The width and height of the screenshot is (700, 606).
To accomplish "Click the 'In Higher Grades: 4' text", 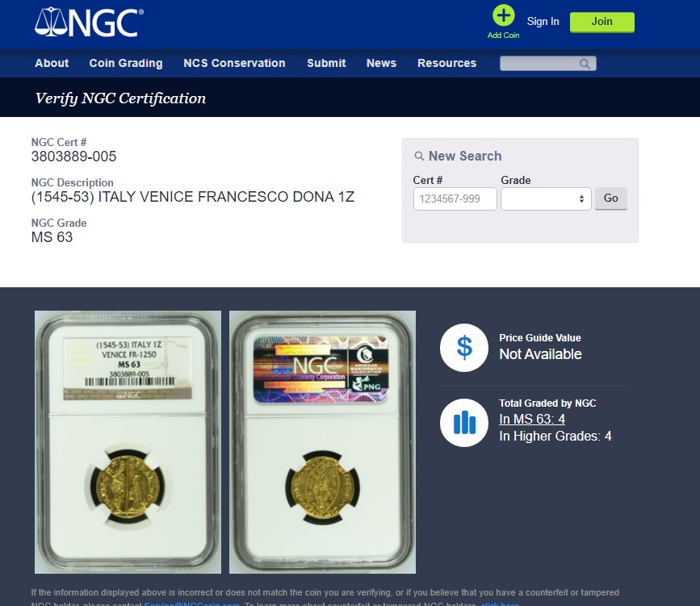I will pos(555,436).
